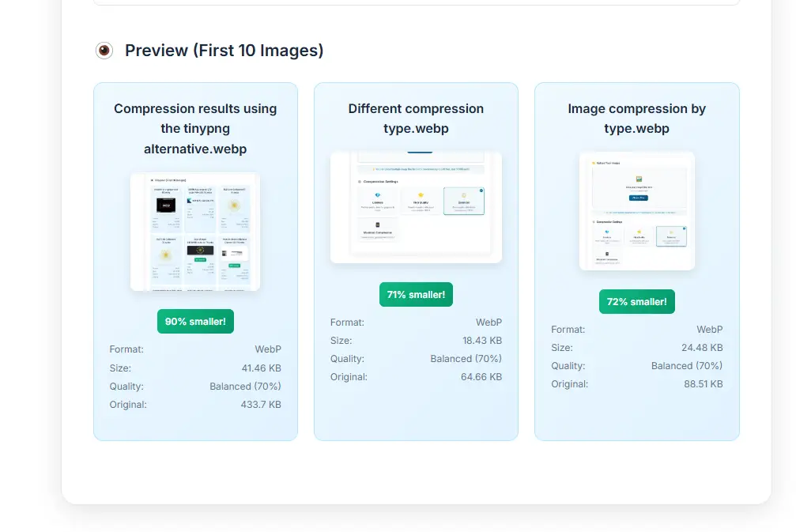This screenshot has width=796, height=532.
Task: Click the "90% smaller!" badge
Action: point(195,322)
